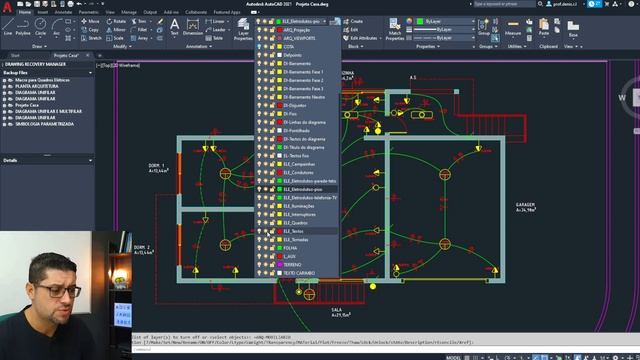Toggle lock icon for ELE_Condutores layer
Viewport: 640px width, 360px height.
click(272, 172)
